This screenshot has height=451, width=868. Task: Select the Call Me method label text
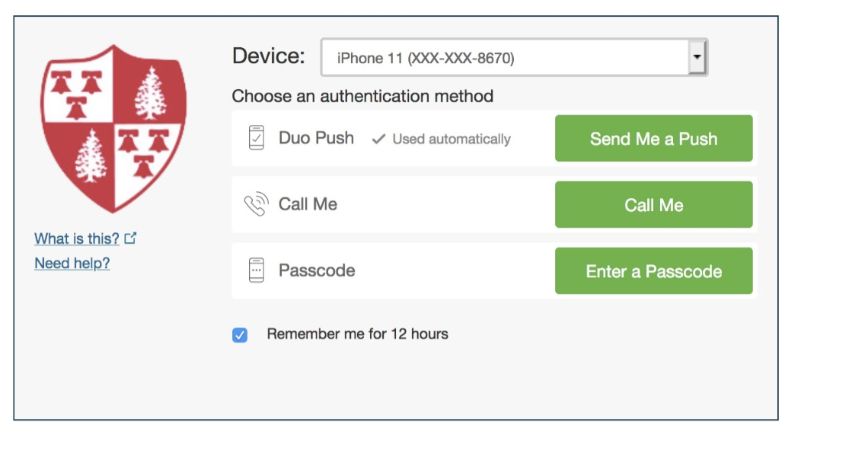pos(308,204)
